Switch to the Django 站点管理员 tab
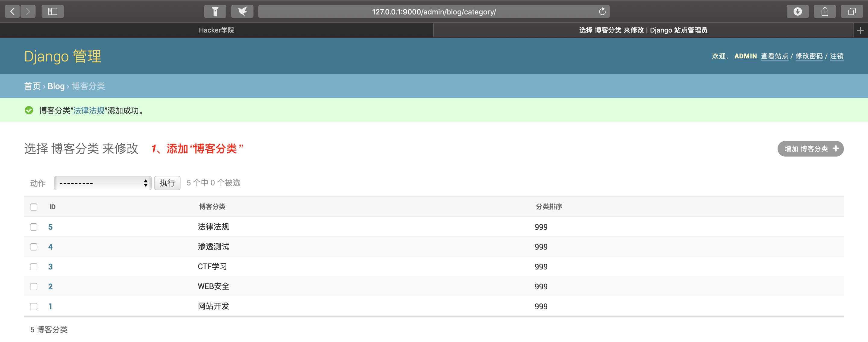 click(x=643, y=30)
